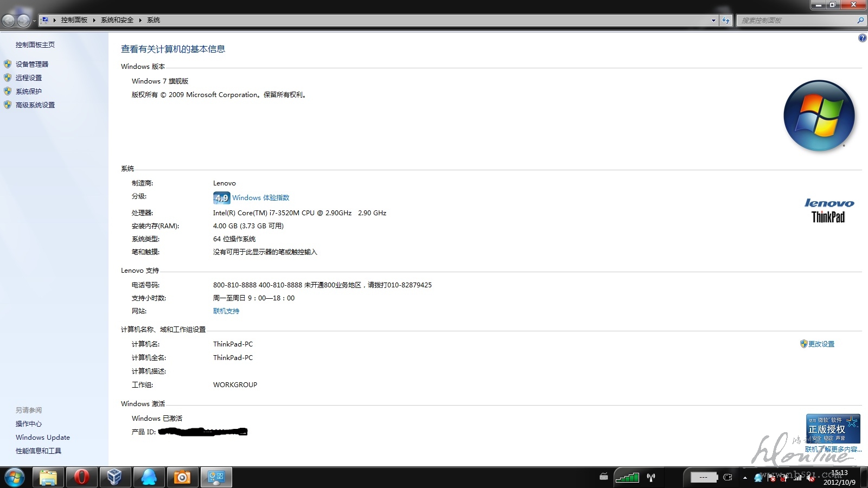
Task: Click the search magnifier icon
Action: [860, 21]
